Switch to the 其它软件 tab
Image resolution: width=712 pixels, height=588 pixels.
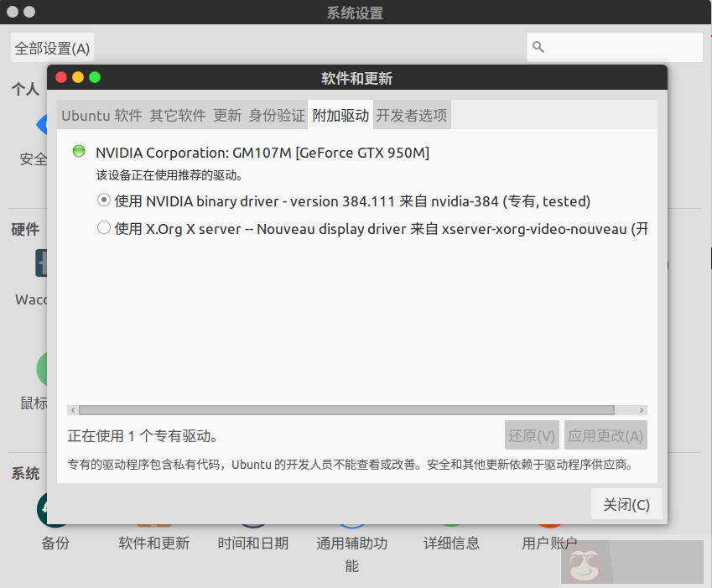coord(179,115)
